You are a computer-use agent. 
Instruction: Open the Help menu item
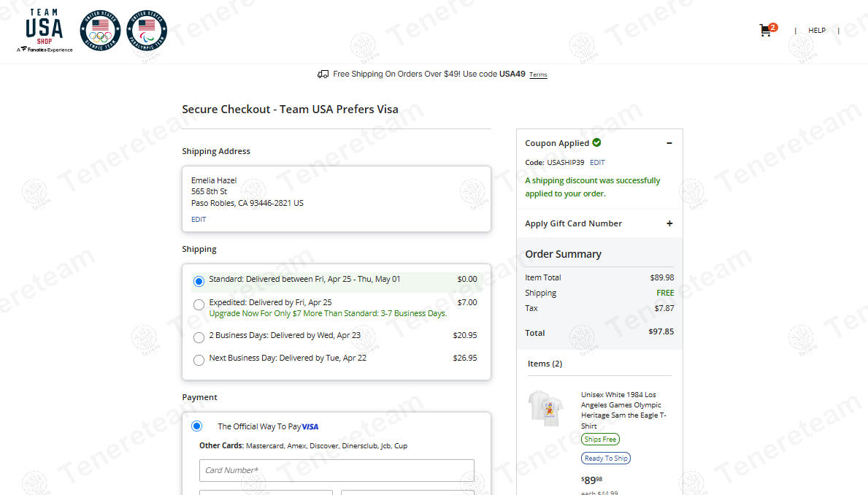pyautogui.click(x=817, y=31)
